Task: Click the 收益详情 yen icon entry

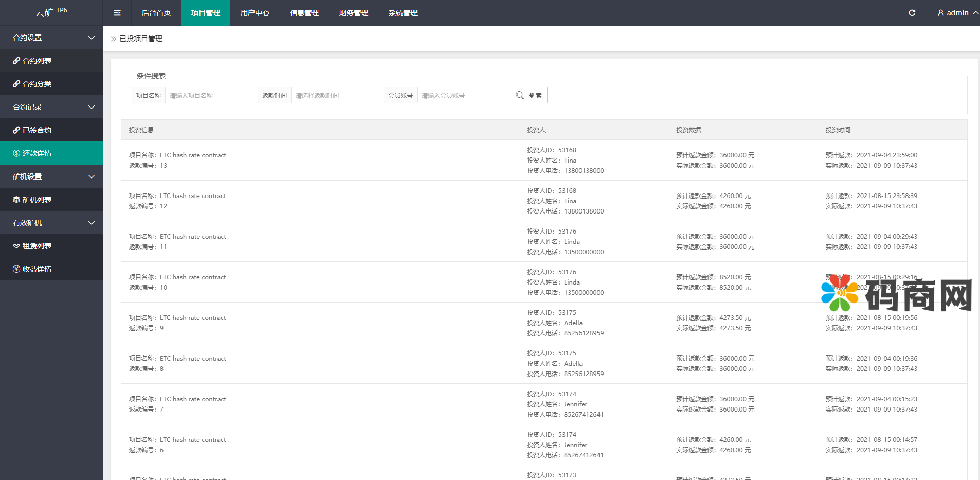Action: tap(16, 269)
